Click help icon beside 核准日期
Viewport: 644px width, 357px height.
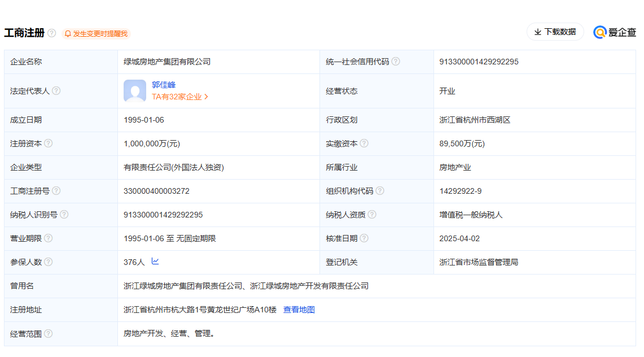pyautogui.click(x=364, y=238)
